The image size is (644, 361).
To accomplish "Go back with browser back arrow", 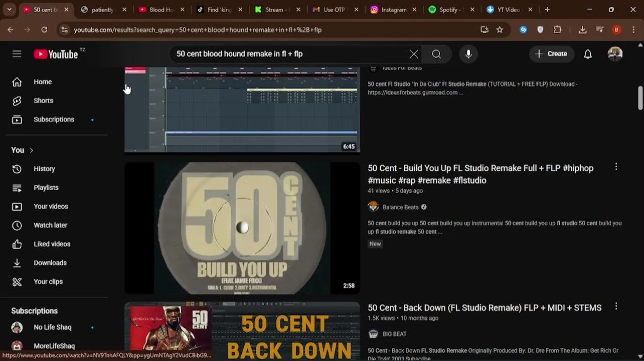I will tap(10, 30).
